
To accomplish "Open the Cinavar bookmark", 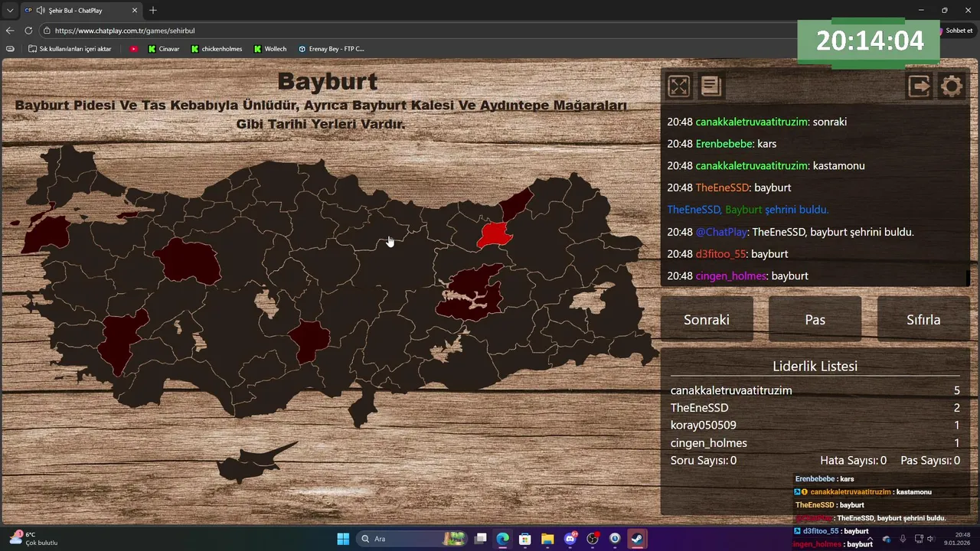I will click(x=164, y=49).
